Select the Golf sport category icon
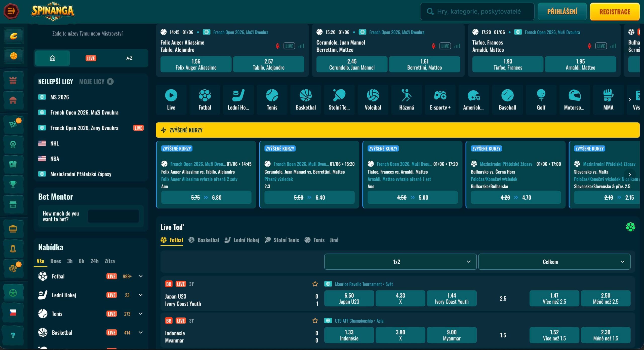Viewport: 644px width, 350px height. click(x=541, y=100)
